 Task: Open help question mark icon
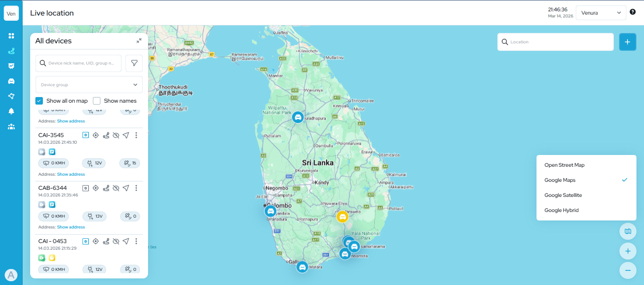click(633, 12)
